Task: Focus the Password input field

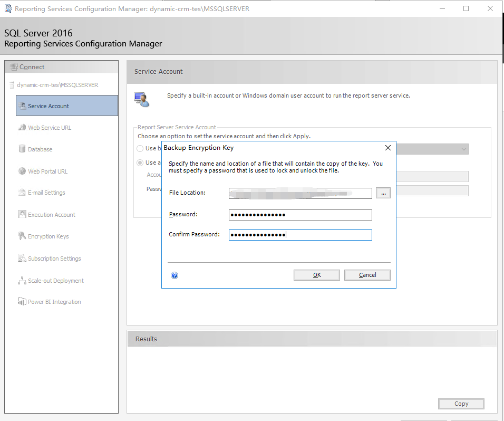Action: [300, 215]
